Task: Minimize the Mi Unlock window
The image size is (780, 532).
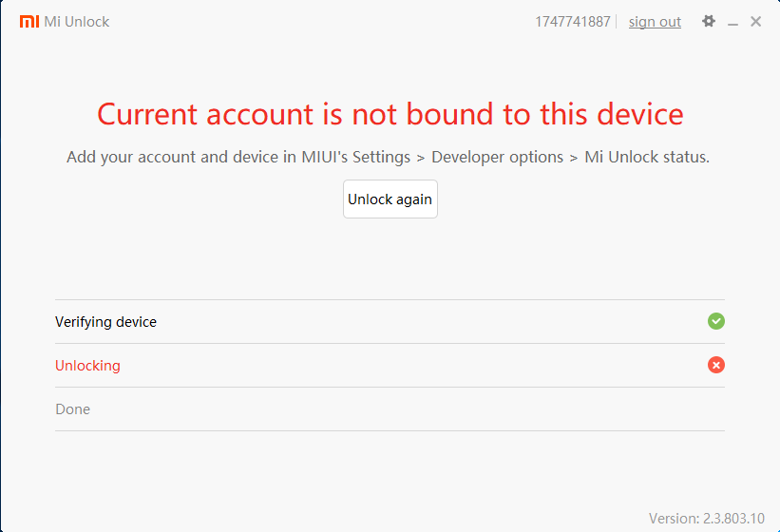Action: (733, 22)
